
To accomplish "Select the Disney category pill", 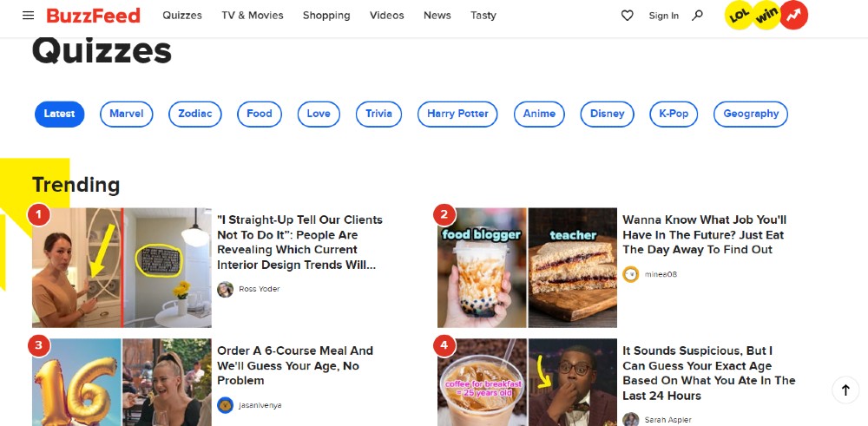I will point(608,114).
